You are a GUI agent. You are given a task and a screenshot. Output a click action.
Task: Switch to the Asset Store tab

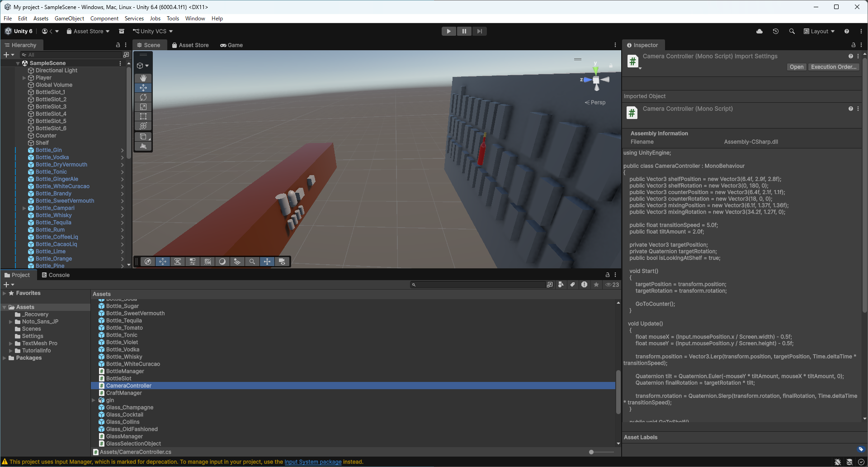click(x=190, y=45)
